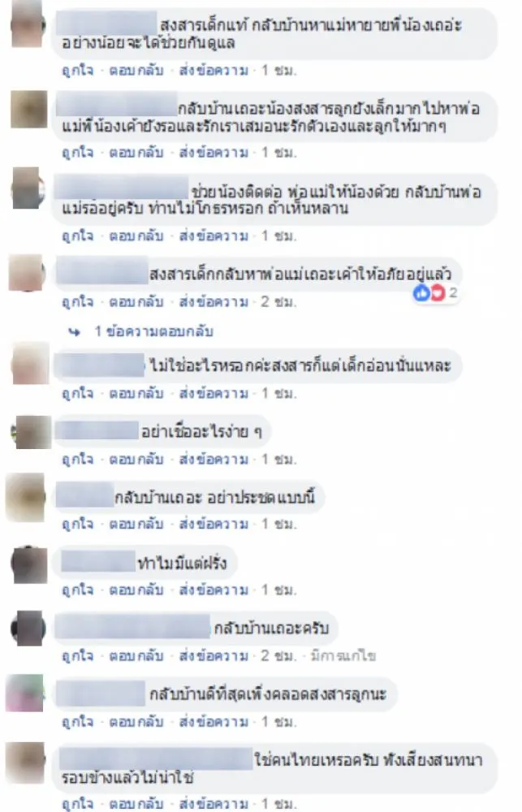Open avatar beside comment 'อย่าเชื่ออะไรง่าย ๆ'
Viewport: 522px width, 812px height.
(x=32, y=432)
